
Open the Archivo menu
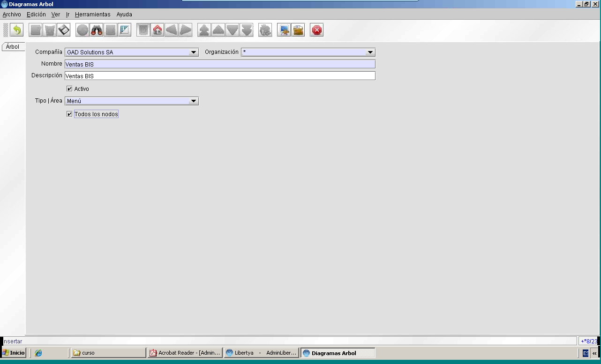(x=12, y=15)
